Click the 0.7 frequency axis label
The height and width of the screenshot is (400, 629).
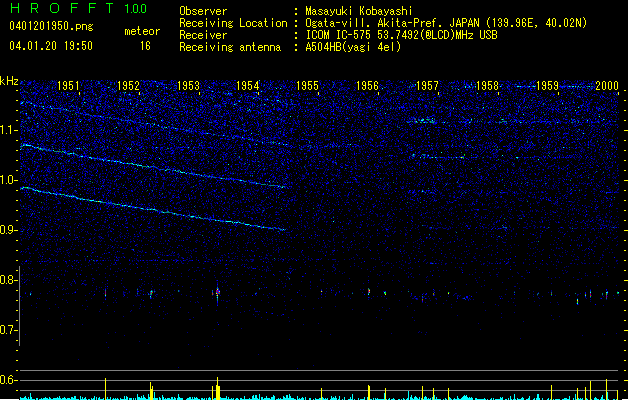pyautogui.click(x=8, y=330)
